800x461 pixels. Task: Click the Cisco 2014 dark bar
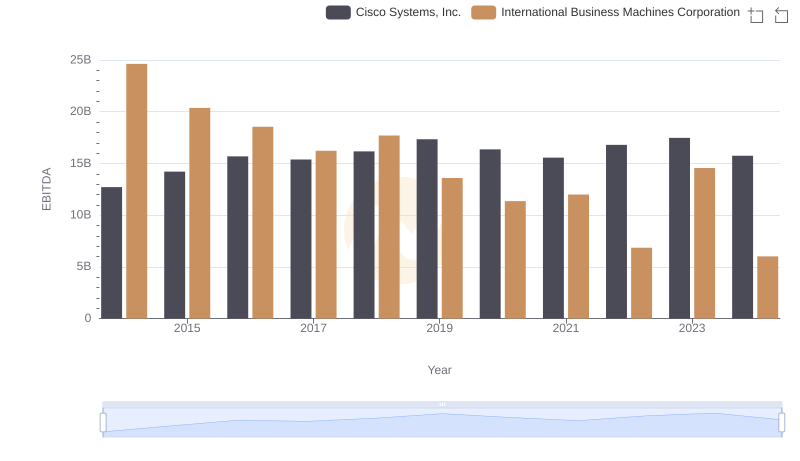[112, 253]
